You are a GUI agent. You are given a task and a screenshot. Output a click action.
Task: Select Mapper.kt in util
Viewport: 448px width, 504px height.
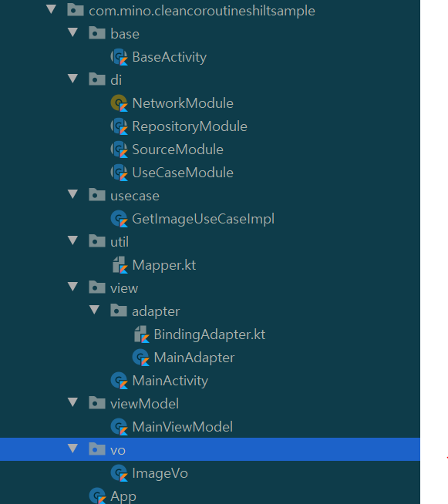click(164, 266)
